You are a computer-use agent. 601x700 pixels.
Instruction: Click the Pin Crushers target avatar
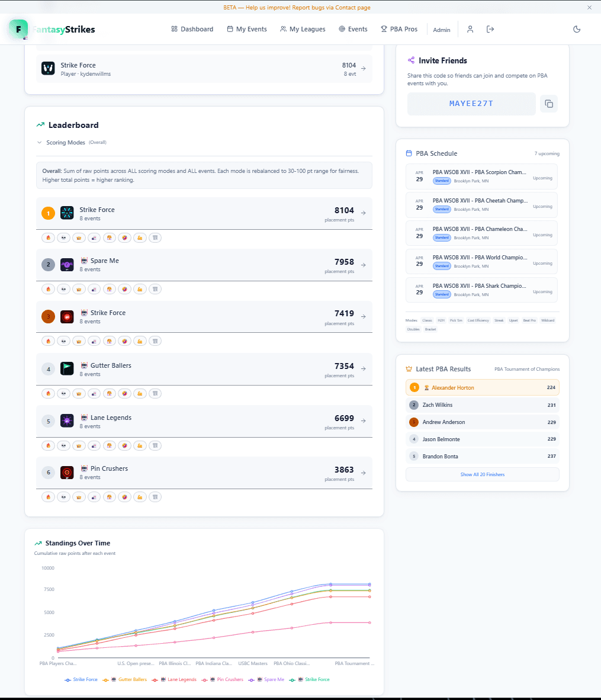(67, 473)
